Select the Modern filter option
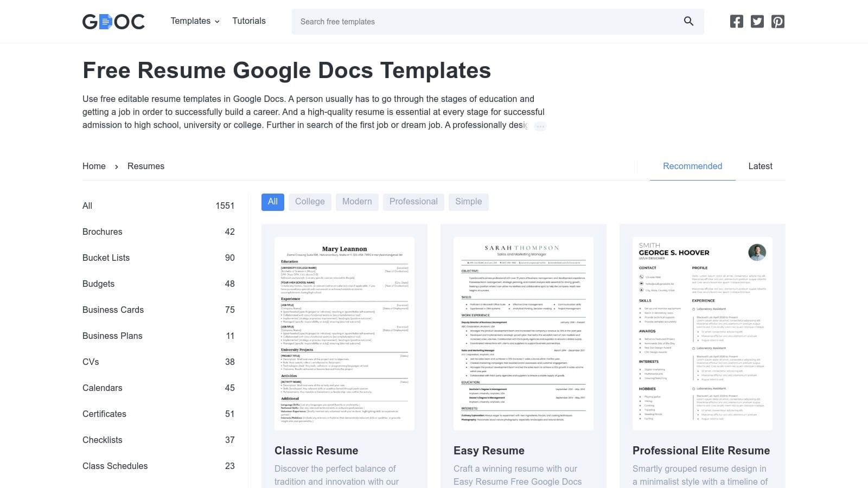 pos(357,201)
